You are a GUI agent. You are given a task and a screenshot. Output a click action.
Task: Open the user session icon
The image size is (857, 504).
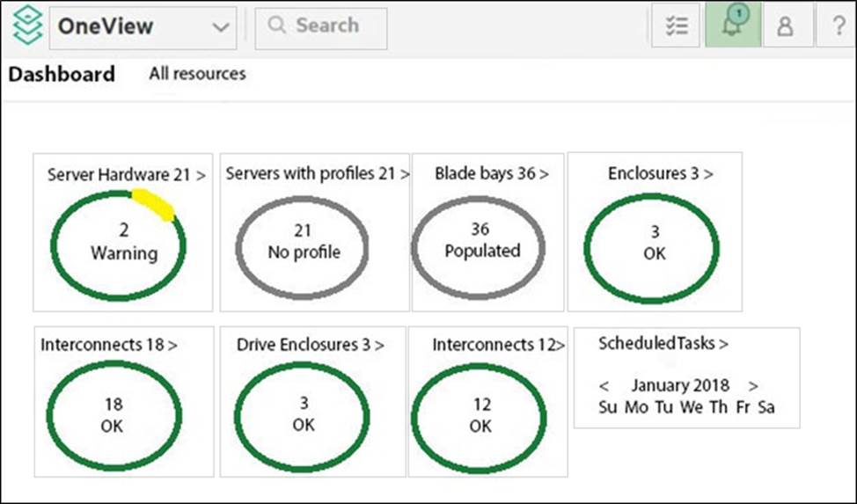(785, 26)
